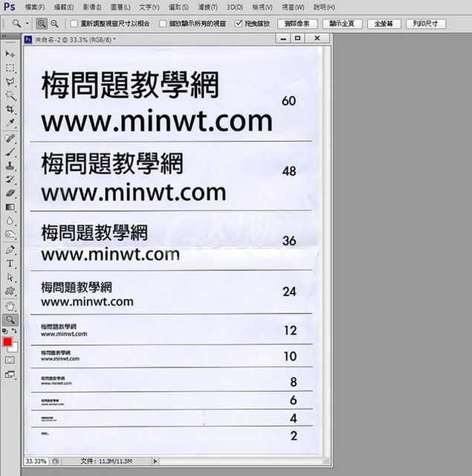Click the 文件: 11.3M/11.3M status text

pyautogui.click(x=106, y=461)
